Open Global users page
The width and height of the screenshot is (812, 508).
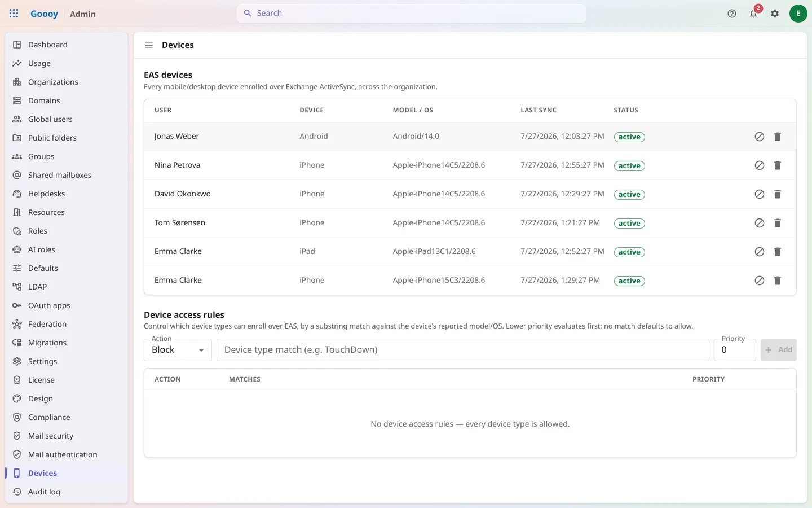pos(67,119)
